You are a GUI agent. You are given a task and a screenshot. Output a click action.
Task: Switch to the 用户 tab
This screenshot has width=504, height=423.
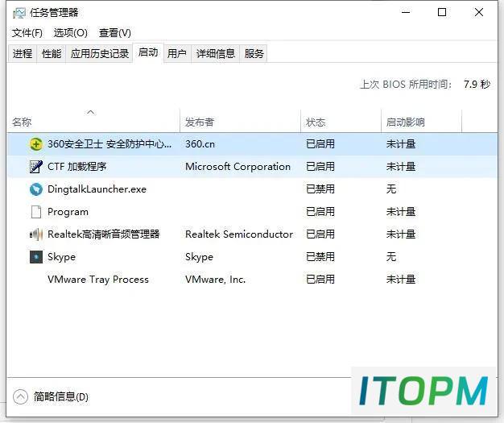(177, 53)
